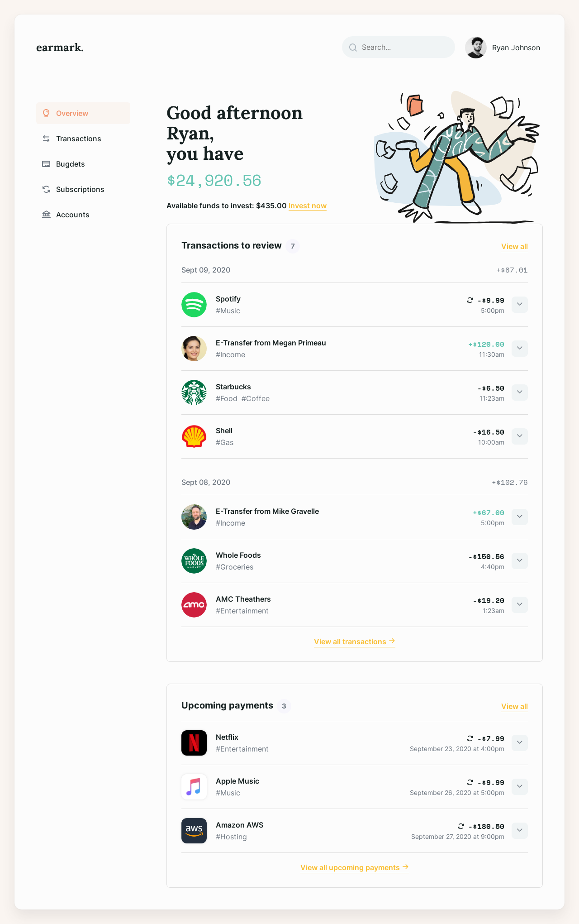Click the Netflix app icon
Viewport: 579px width, 924px height.
tap(194, 743)
